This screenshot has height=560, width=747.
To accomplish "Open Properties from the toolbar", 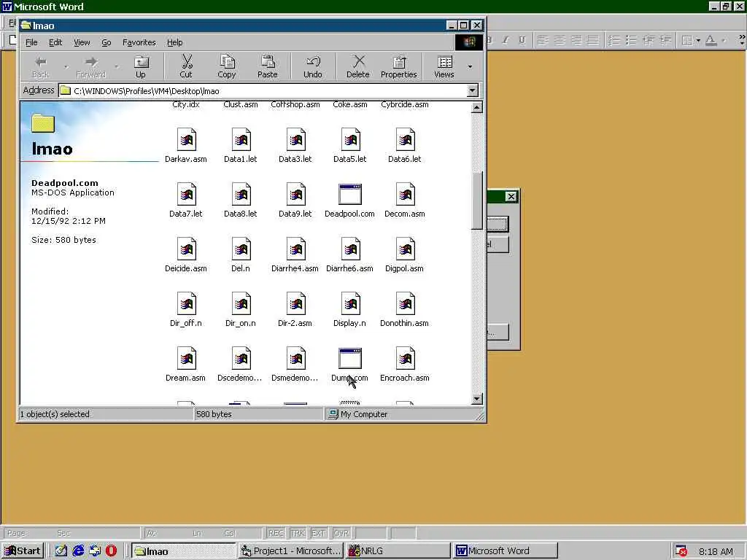I will pos(399,66).
